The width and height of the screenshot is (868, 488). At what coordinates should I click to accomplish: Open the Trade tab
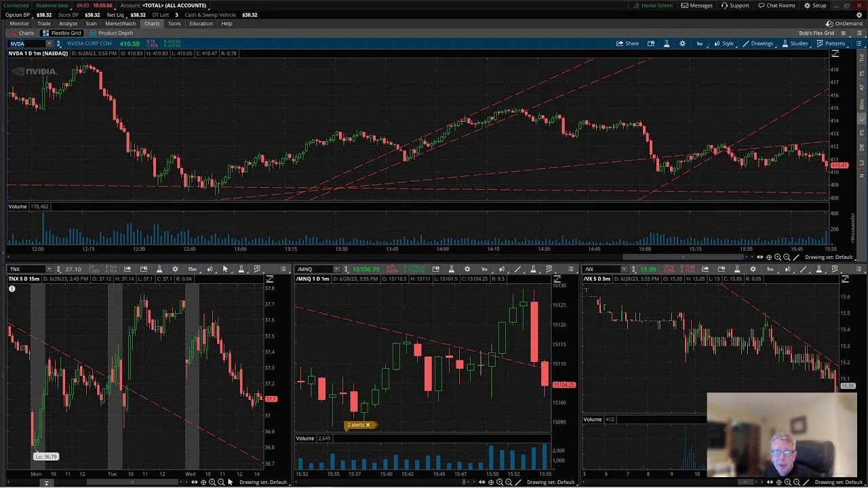tap(43, 24)
